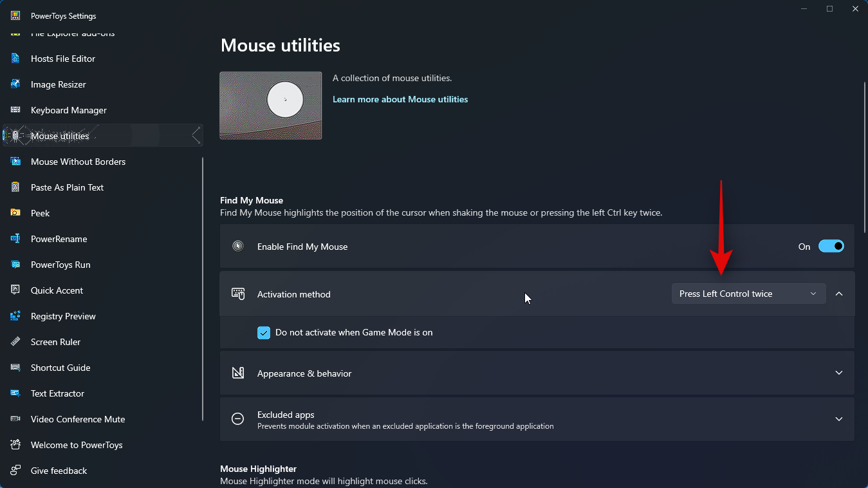Click the sidebar vertical scrollbar
This screenshot has height=488, width=868.
pos(203,289)
